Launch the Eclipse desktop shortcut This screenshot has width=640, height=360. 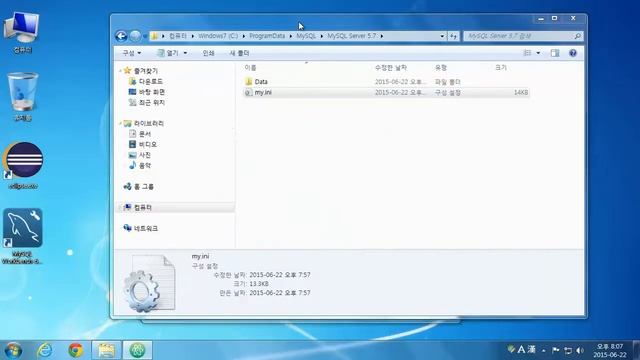point(23,165)
